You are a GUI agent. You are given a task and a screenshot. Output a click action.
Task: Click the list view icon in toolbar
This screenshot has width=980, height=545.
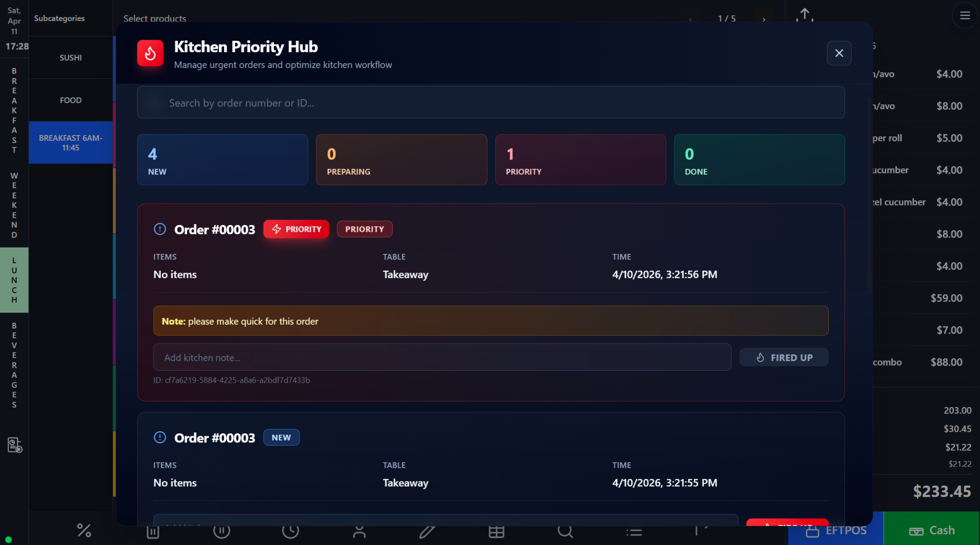pyautogui.click(x=634, y=532)
